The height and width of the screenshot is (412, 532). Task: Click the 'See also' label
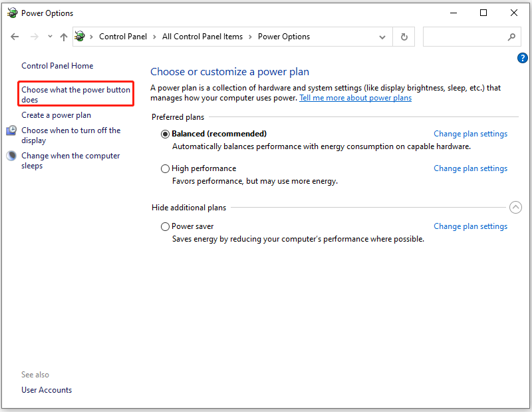35,375
